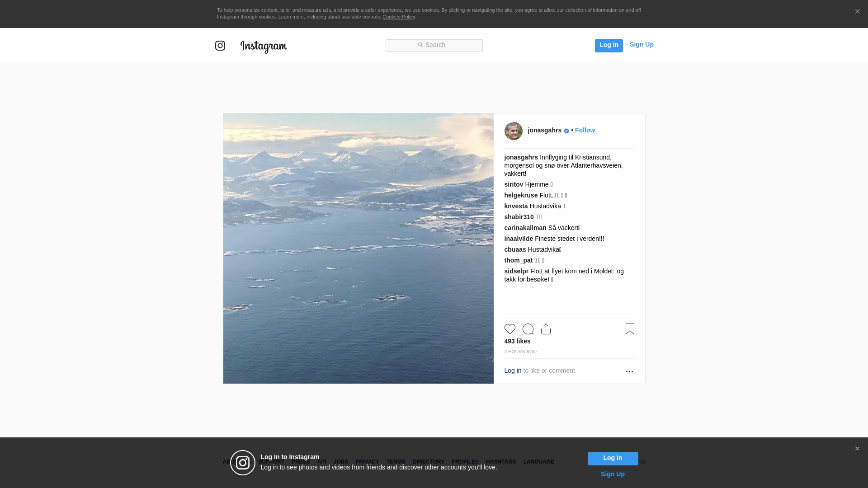The image size is (868, 488).
Task: Open the Cookies Policy link
Action: (x=398, y=17)
